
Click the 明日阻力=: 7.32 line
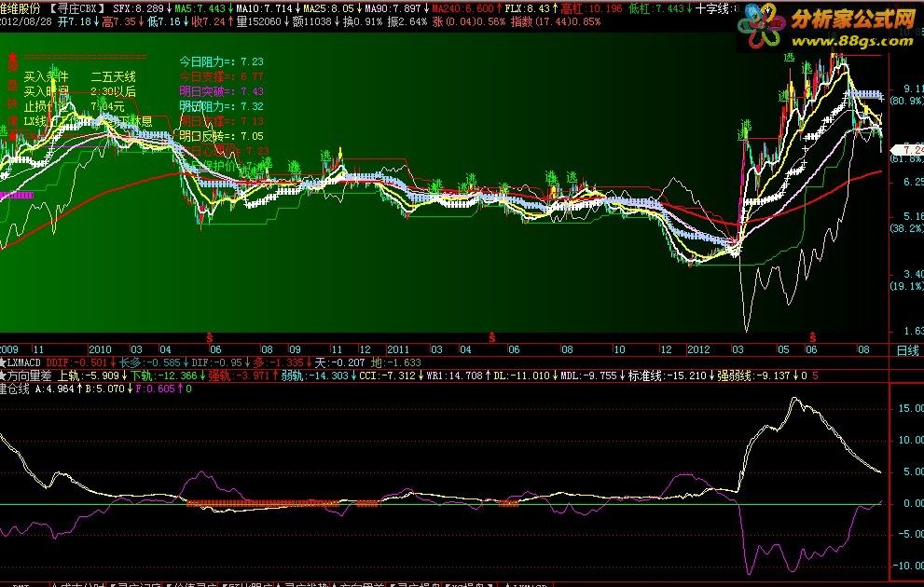click(x=221, y=106)
